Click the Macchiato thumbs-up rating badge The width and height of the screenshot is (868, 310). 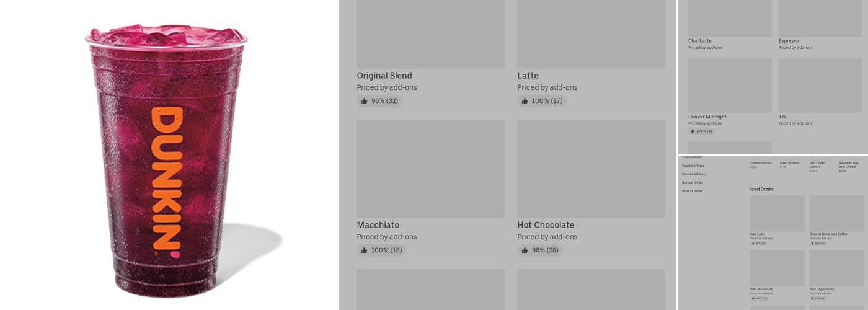click(381, 250)
